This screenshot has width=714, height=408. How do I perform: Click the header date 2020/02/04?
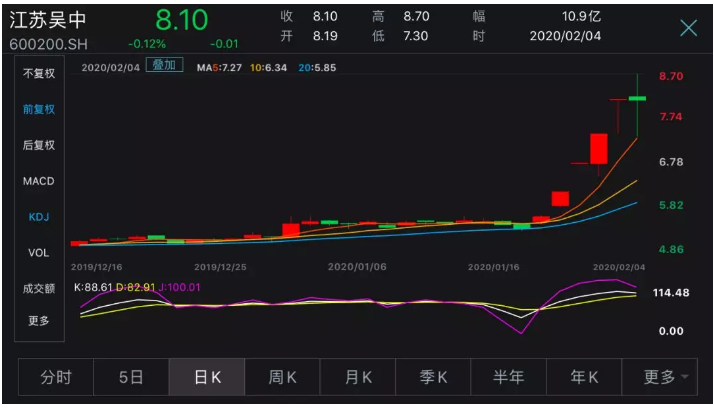565,36
